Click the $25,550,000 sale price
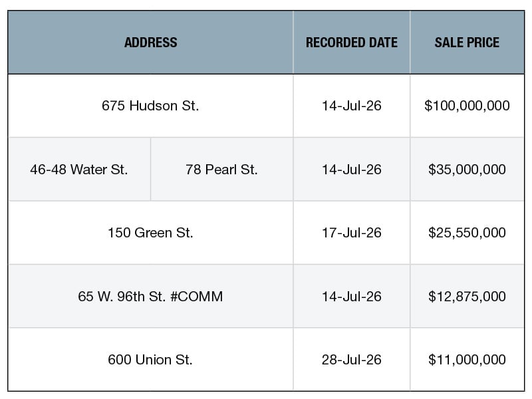The width and height of the screenshot is (532, 399). (x=467, y=233)
